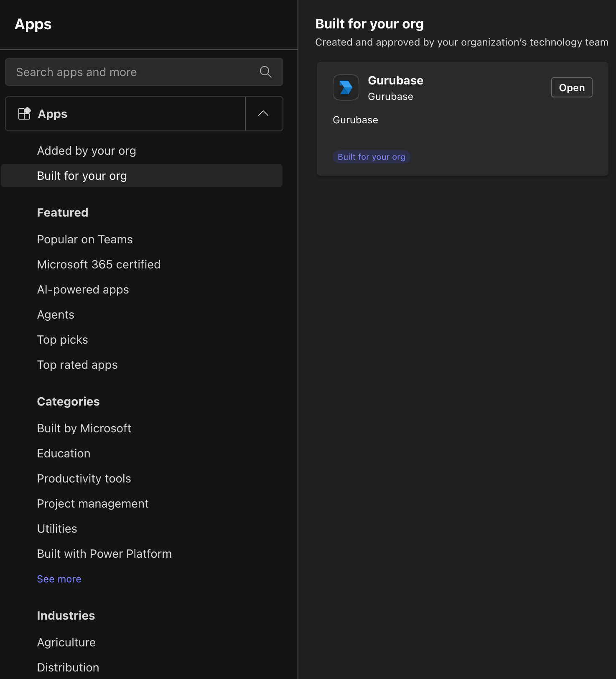Click the Open button for Gurubase
The width and height of the screenshot is (616, 679).
pos(572,87)
